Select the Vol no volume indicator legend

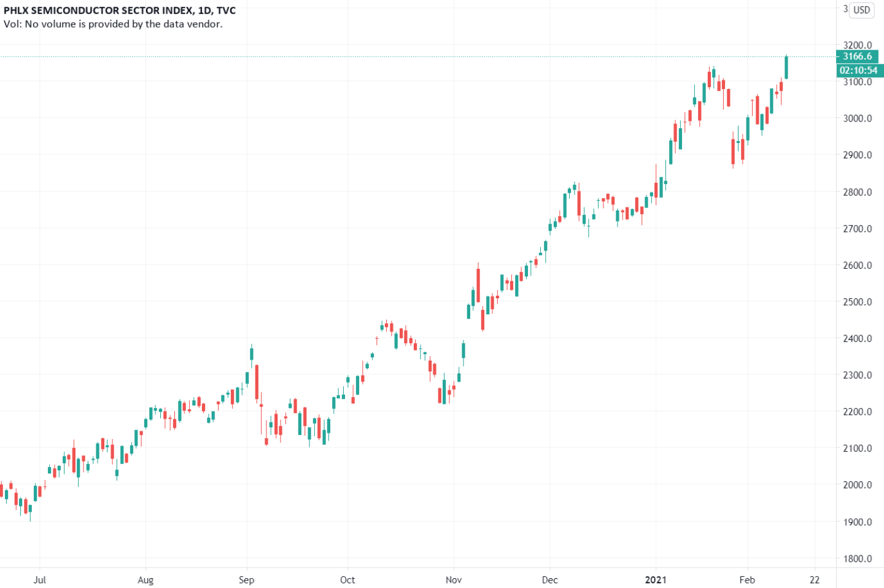tap(113, 24)
